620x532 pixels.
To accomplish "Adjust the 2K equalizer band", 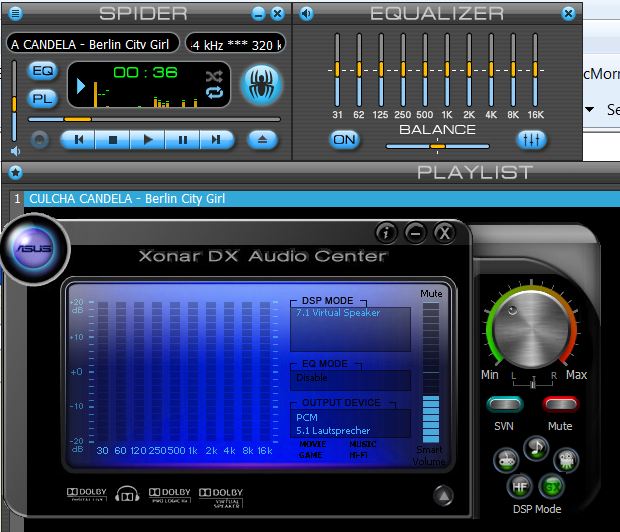I will (x=469, y=70).
